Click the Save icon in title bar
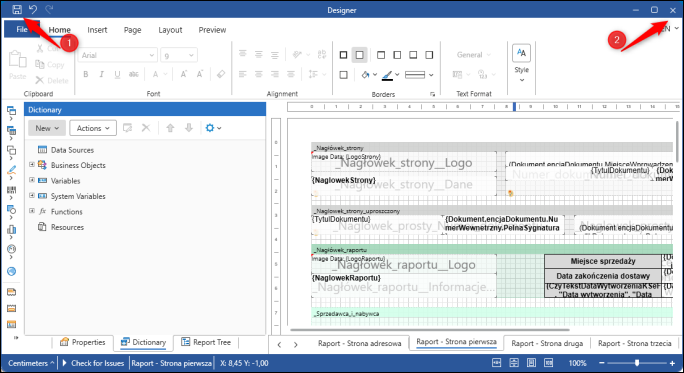Image resolution: width=684 pixels, height=373 pixels. [17, 10]
